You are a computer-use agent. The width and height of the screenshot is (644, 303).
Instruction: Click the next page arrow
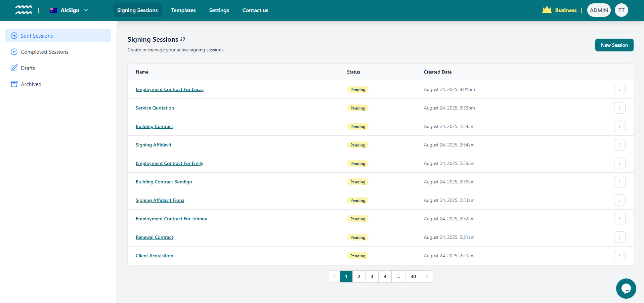tap(427, 276)
